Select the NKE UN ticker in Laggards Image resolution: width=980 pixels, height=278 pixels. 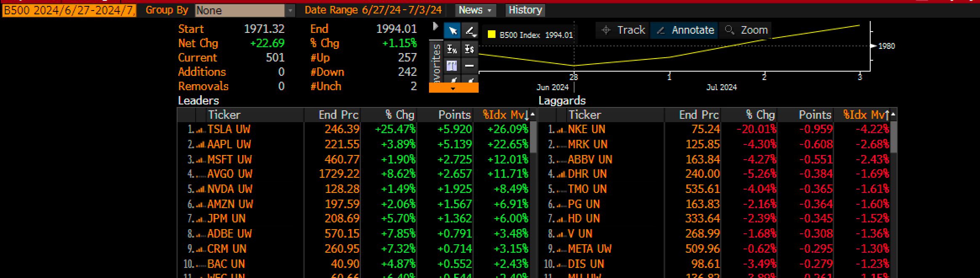click(x=587, y=130)
